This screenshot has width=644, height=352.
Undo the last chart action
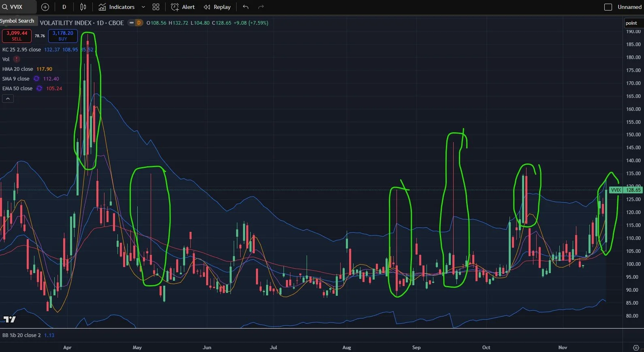click(245, 7)
